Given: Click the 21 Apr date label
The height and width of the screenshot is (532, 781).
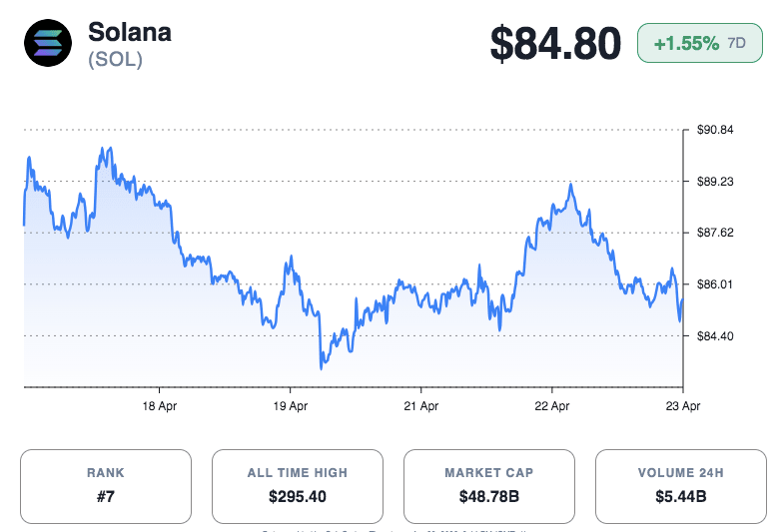Looking at the screenshot, I should [420, 406].
